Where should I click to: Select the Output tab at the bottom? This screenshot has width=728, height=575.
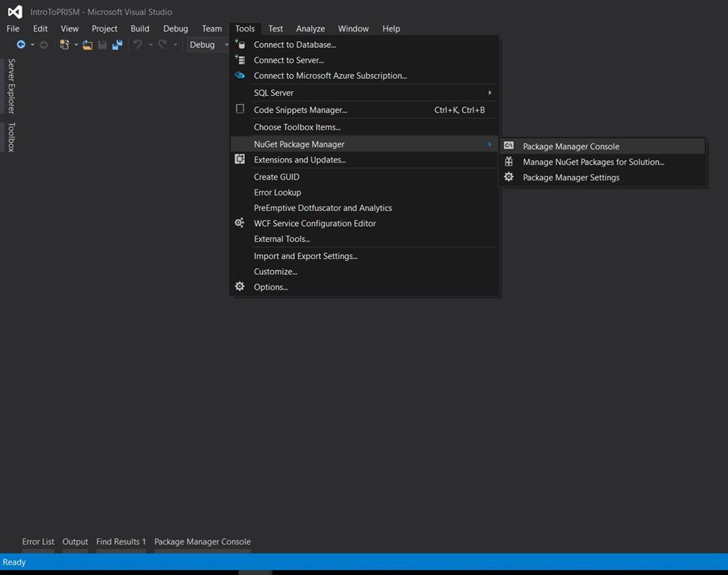pyautogui.click(x=75, y=541)
